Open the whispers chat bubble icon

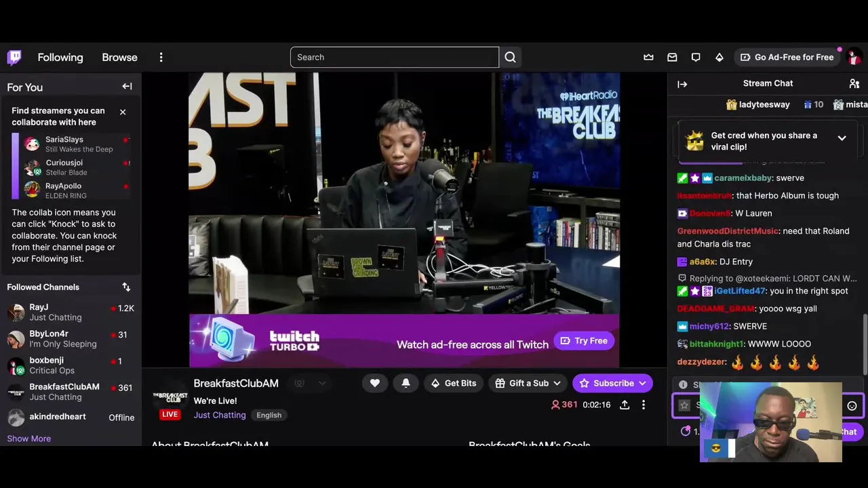[x=696, y=58]
